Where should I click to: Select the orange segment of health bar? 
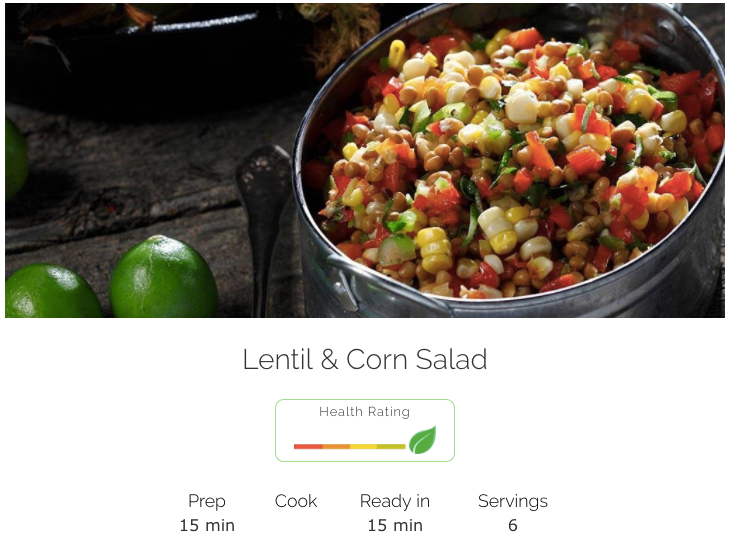[x=336, y=446]
